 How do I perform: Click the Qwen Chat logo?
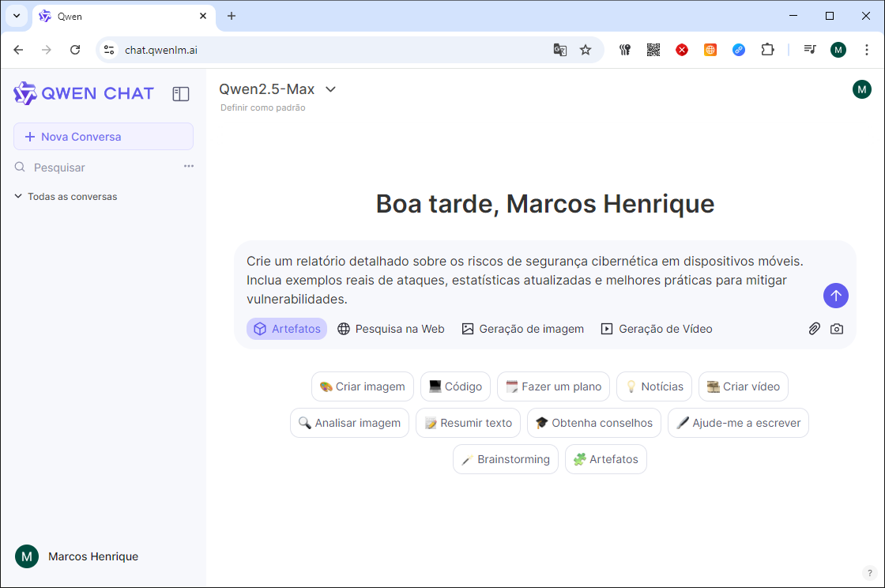point(84,94)
